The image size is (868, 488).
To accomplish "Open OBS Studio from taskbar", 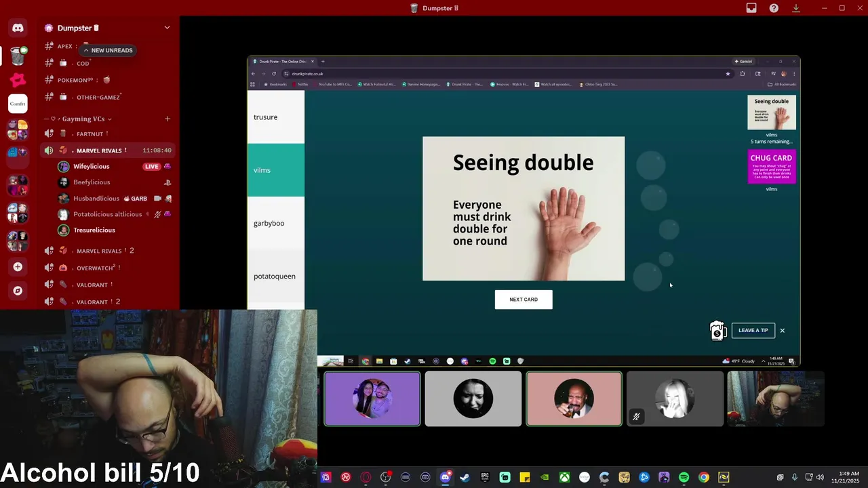I will (385, 478).
